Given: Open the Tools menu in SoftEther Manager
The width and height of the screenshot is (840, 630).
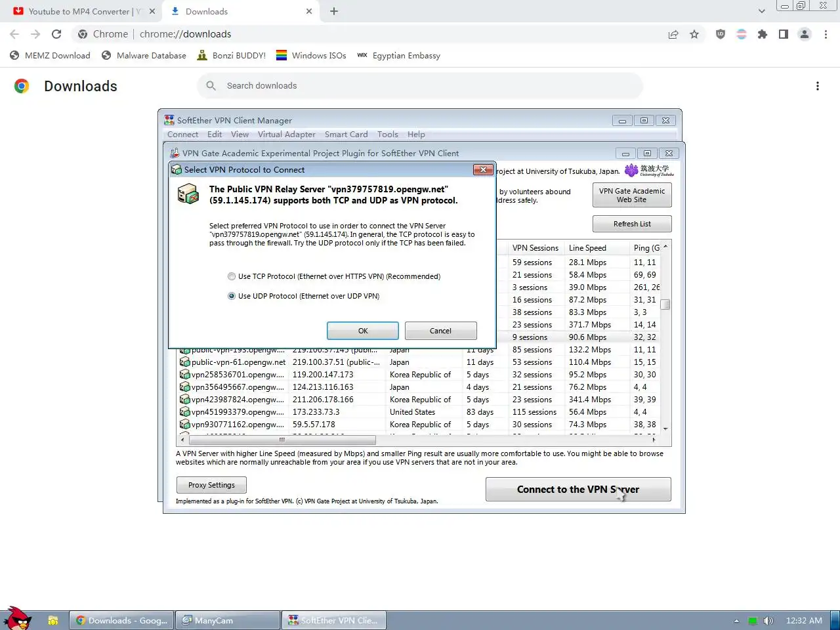Looking at the screenshot, I should tap(387, 135).
